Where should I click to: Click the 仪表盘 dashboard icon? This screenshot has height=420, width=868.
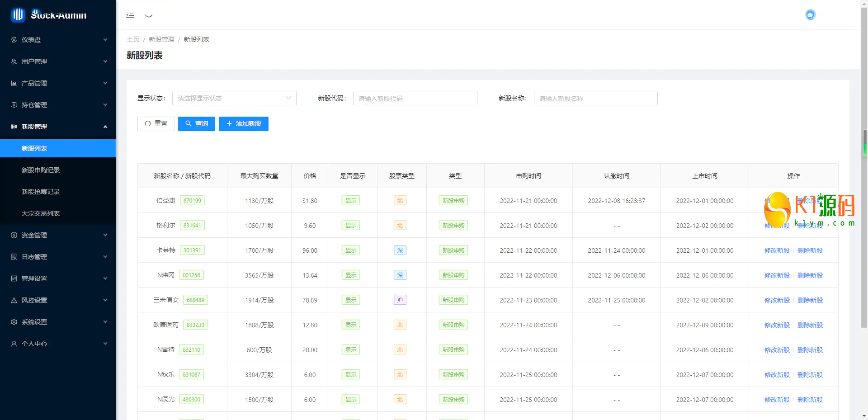14,40
